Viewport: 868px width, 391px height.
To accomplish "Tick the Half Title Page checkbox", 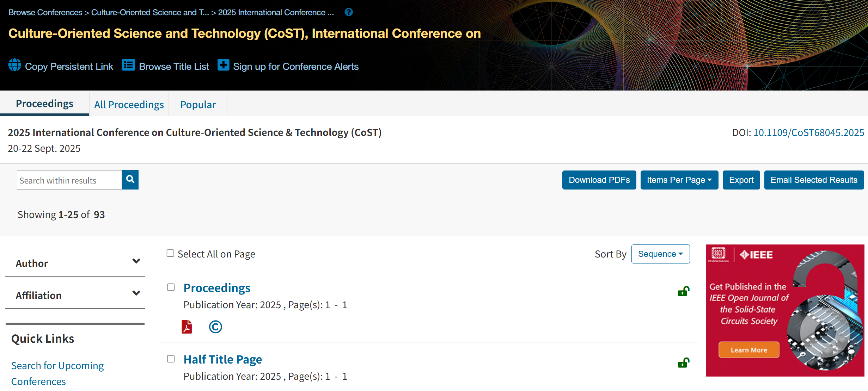I will [171, 359].
